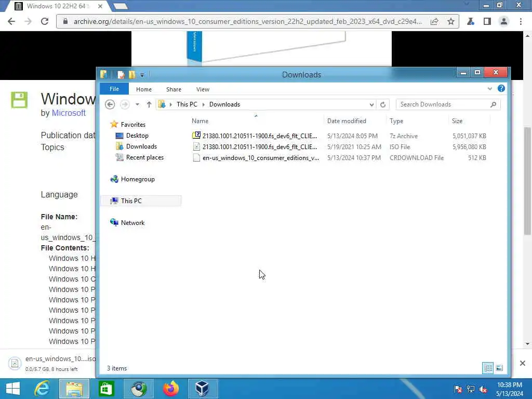Bookmark this page with the star icon
Screen dimensions: 532x399
coord(450,21)
